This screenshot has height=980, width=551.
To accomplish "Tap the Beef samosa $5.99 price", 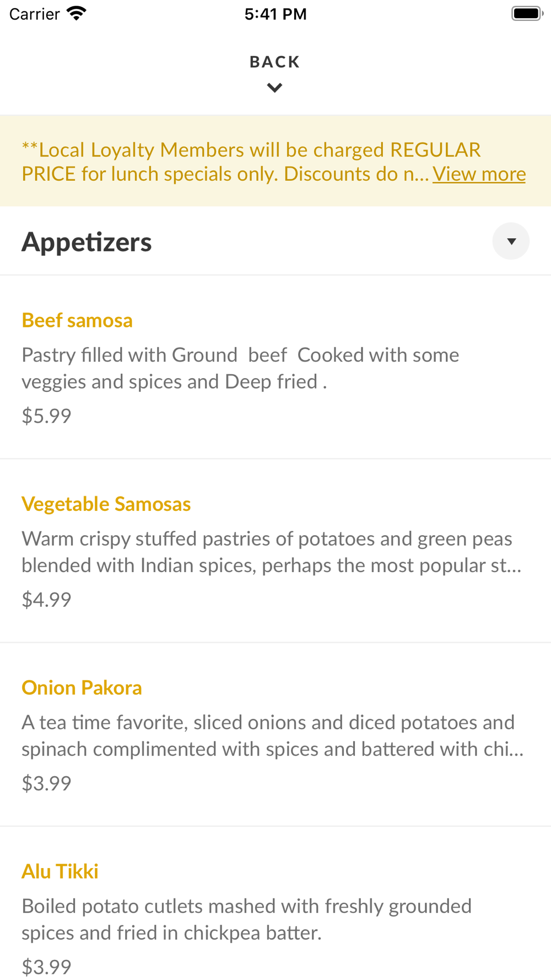I will pos(46,416).
